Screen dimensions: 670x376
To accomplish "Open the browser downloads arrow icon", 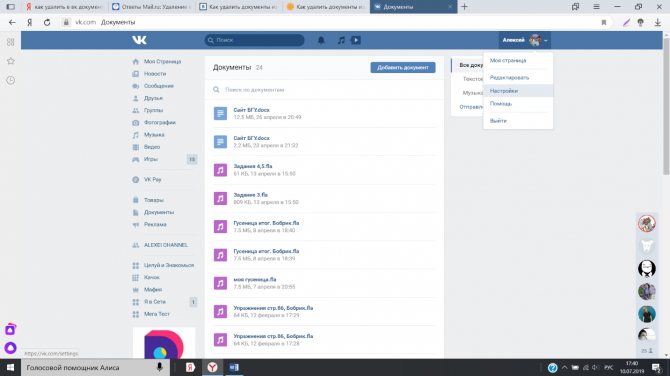I will tap(658, 23).
